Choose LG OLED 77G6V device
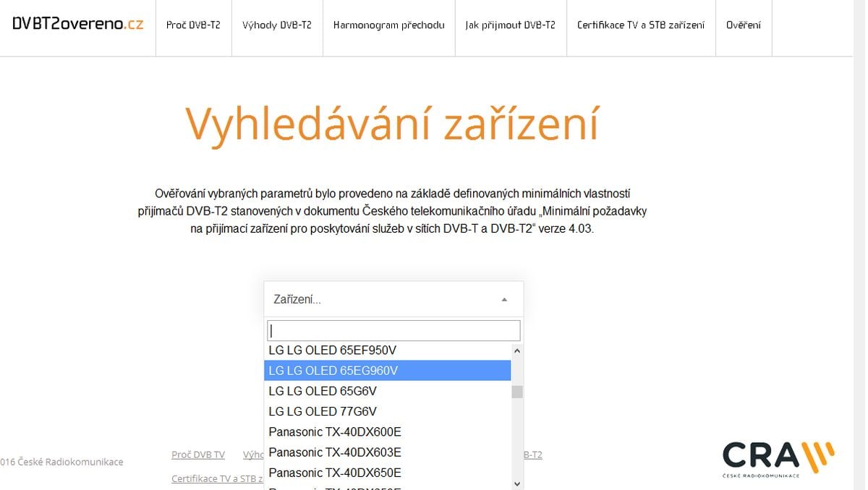The width and height of the screenshot is (868, 490). [323, 411]
